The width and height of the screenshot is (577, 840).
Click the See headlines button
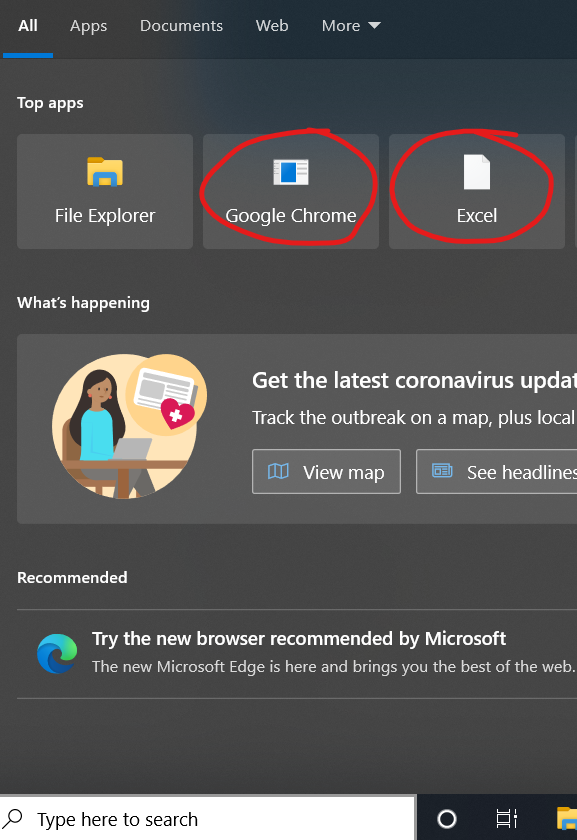point(497,471)
